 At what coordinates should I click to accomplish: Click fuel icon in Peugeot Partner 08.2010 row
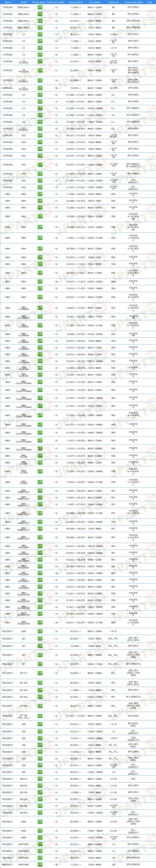pyautogui.click(x=40, y=857)
